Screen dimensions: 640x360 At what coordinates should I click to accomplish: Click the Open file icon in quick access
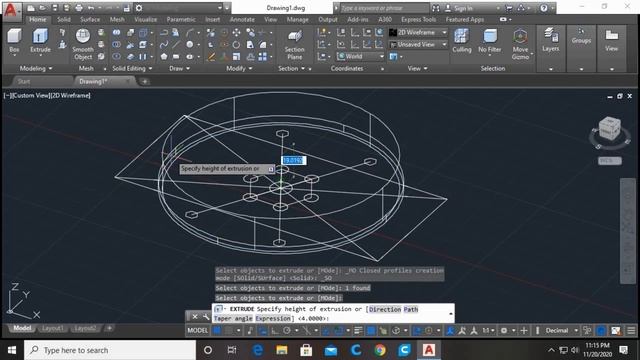42,8
